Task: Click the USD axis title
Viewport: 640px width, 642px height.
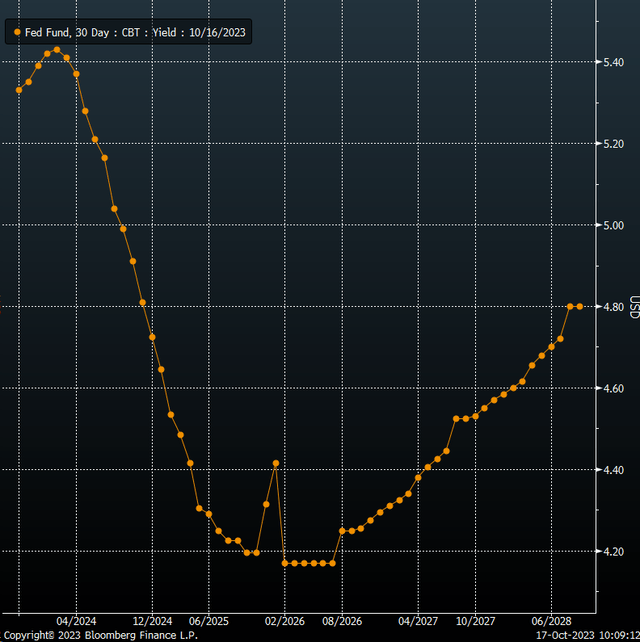Action: pyautogui.click(x=633, y=306)
